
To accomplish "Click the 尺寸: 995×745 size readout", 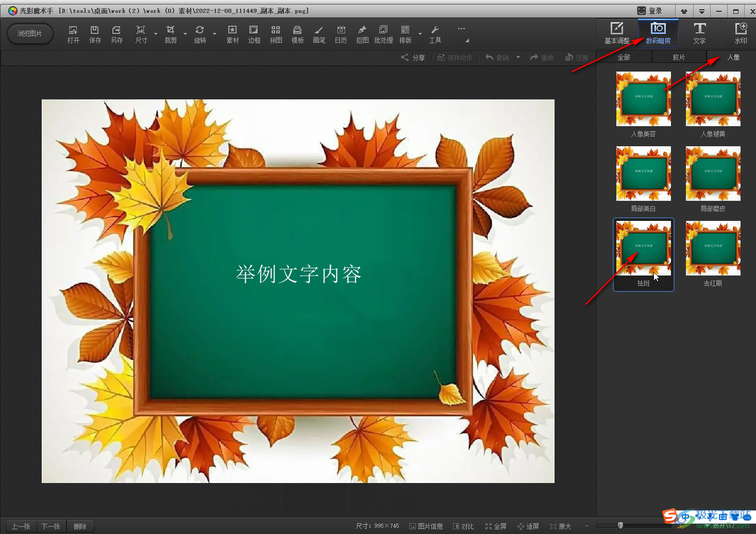I will click(x=377, y=526).
